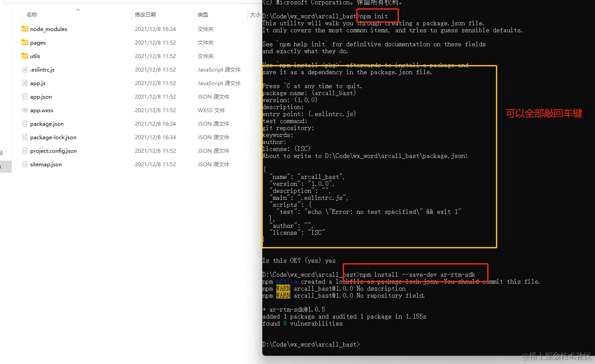Select the utils folder name
This screenshot has width=595, height=364.
(x=35, y=56)
